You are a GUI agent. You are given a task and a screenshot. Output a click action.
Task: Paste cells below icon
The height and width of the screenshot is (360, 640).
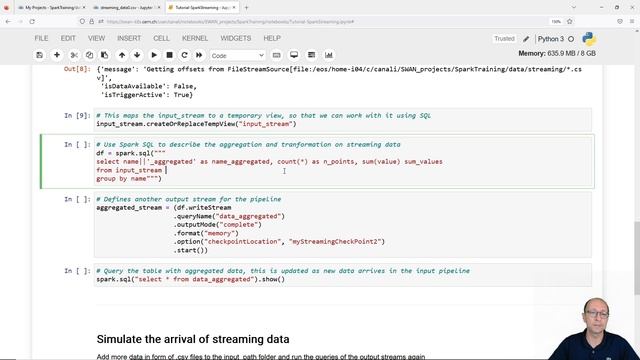point(104,55)
